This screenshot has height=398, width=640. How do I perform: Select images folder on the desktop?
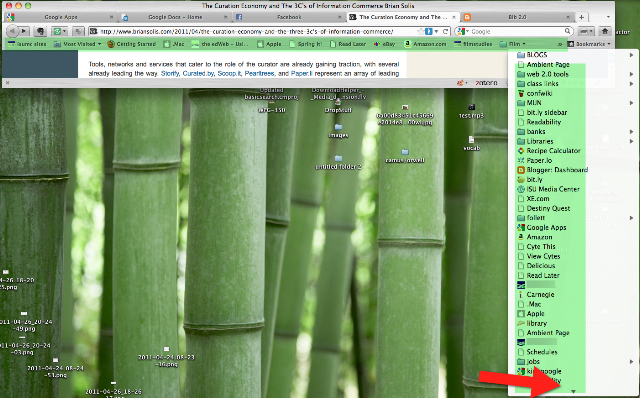point(338,131)
